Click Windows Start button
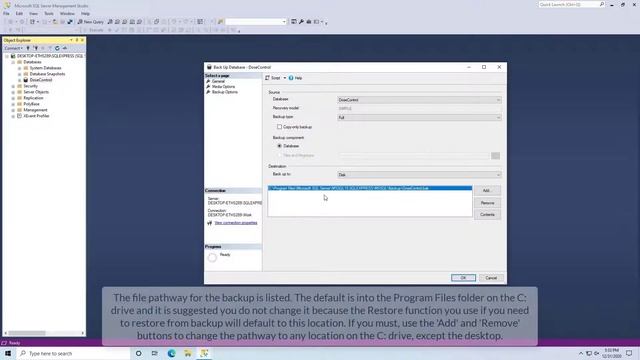 [x=8, y=353]
